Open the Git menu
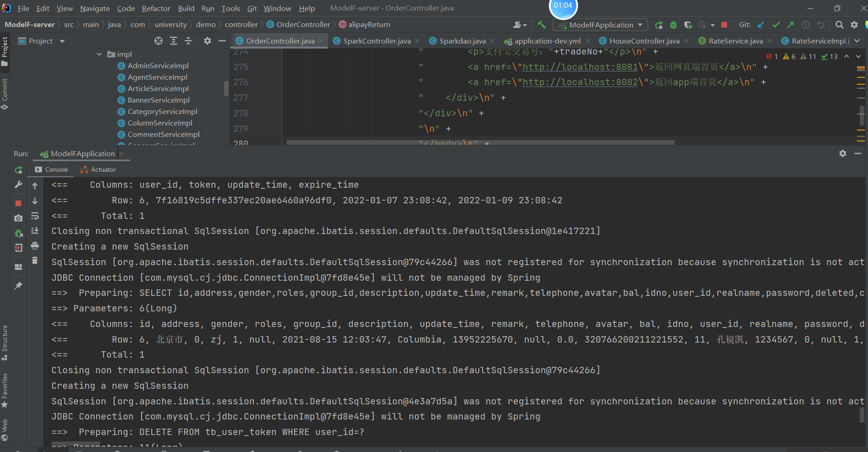The image size is (868, 452). click(252, 8)
